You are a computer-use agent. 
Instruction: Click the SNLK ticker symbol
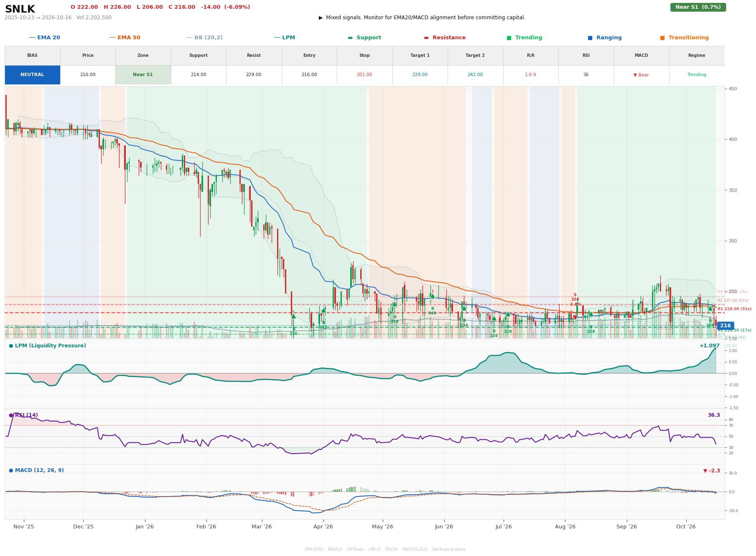tap(20, 9)
